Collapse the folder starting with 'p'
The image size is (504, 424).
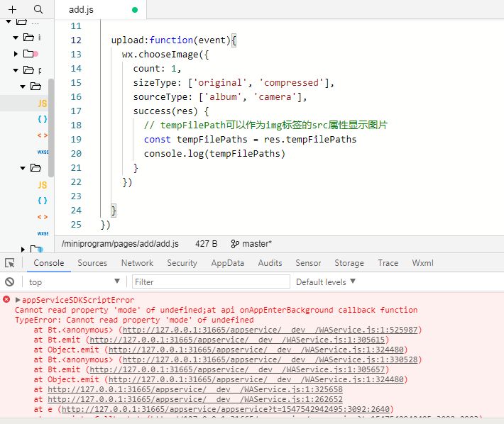point(16,70)
